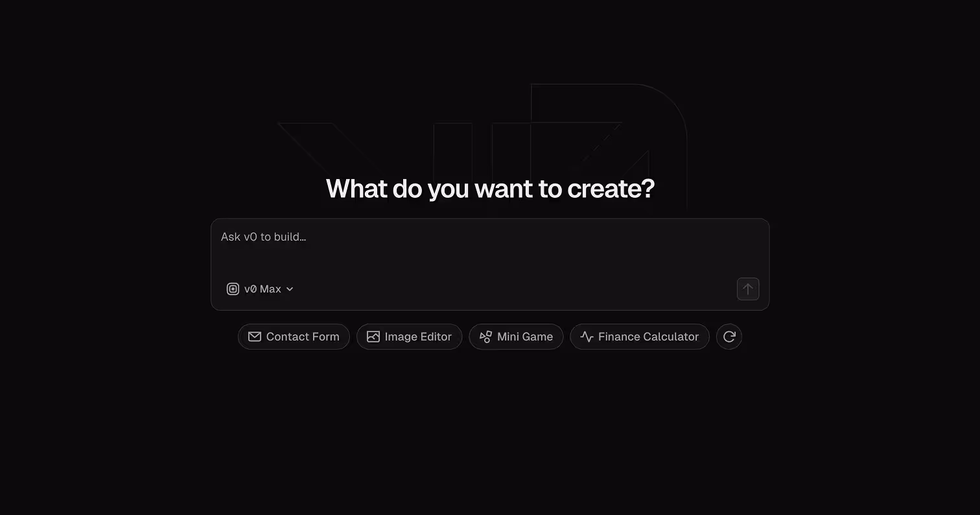Click the 'What do you want to create?' heading
980x515 pixels.
pos(490,189)
